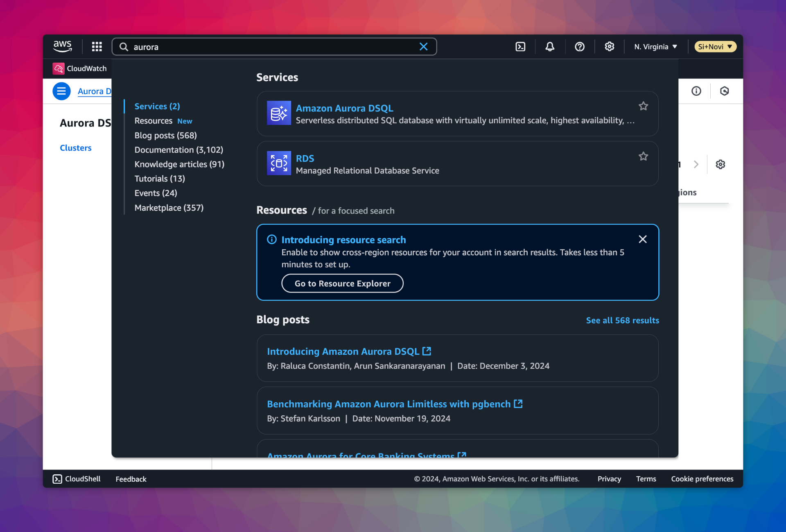The width and height of the screenshot is (786, 532).
Task: Open Introducing Amazon Aurora DSQL blog post
Action: coord(349,351)
